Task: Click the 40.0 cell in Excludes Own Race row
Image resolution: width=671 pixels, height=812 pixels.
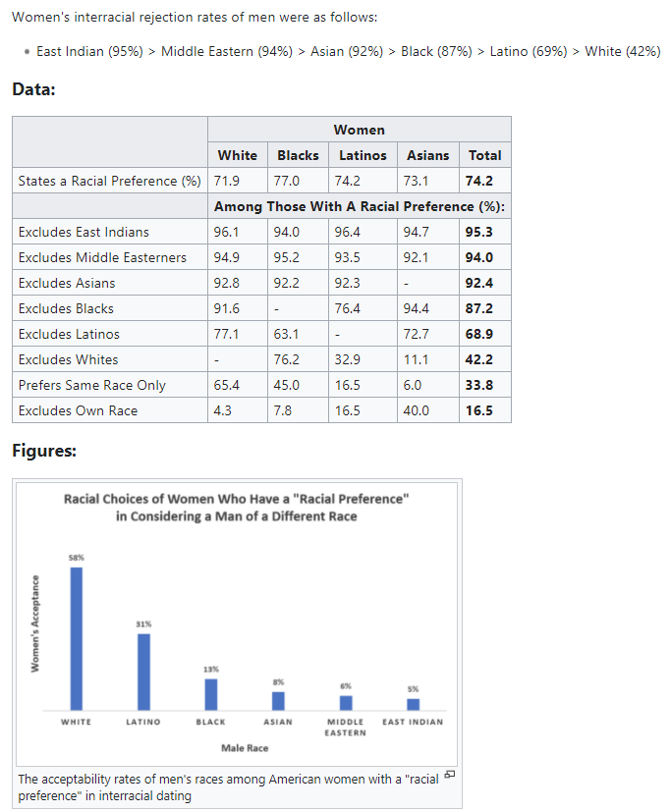Action: pyautogui.click(x=428, y=410)
